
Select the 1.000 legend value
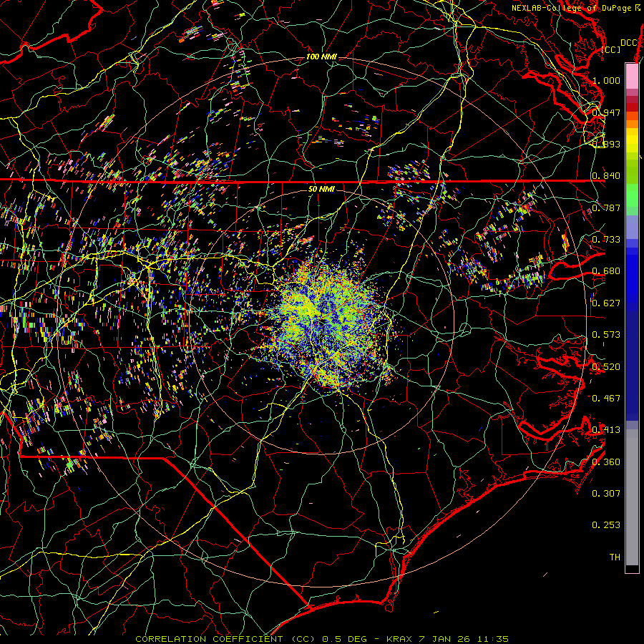point(606,80)
